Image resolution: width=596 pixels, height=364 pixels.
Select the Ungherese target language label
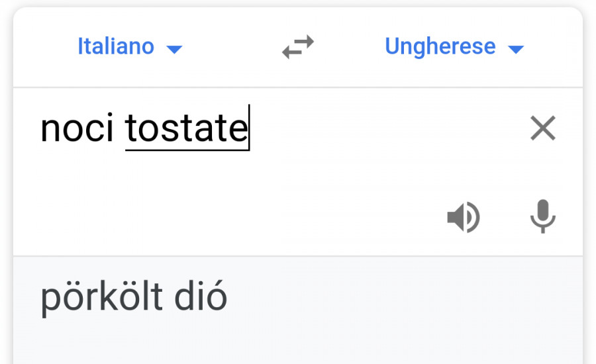click(440, 47)
